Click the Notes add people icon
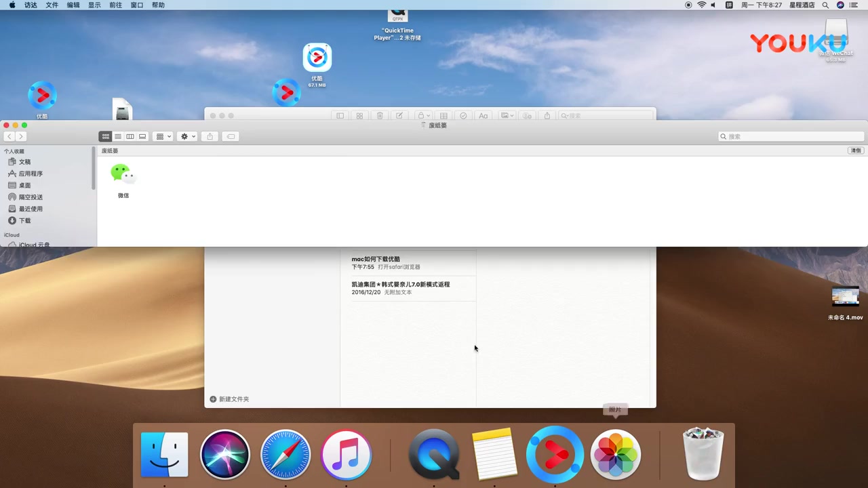Screen dimensions: 868x488 pos(528,116)
